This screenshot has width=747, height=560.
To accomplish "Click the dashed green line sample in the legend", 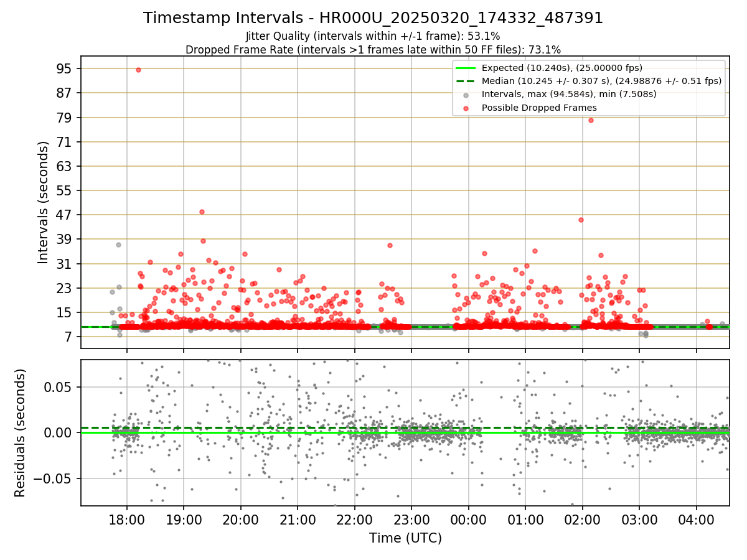I will click(x=466, y=81).
